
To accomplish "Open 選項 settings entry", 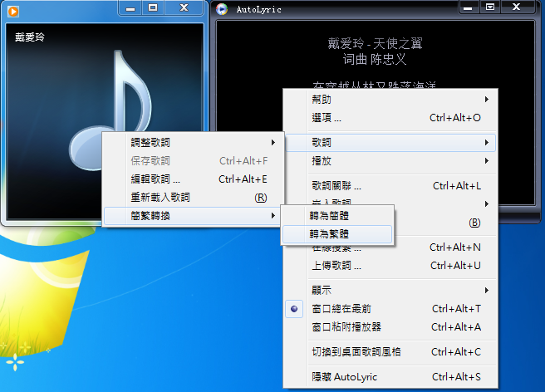I will click(390, 118).
